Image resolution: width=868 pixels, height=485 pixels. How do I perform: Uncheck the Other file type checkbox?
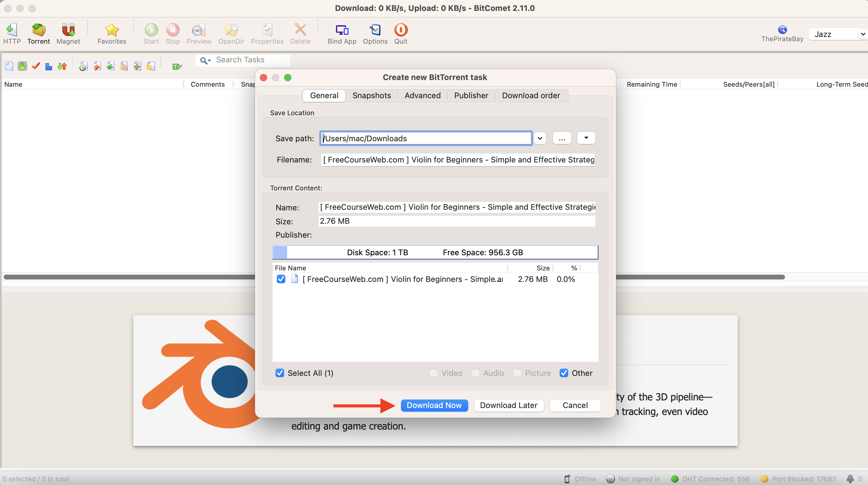pyautogui.click(x=564, y=373)
